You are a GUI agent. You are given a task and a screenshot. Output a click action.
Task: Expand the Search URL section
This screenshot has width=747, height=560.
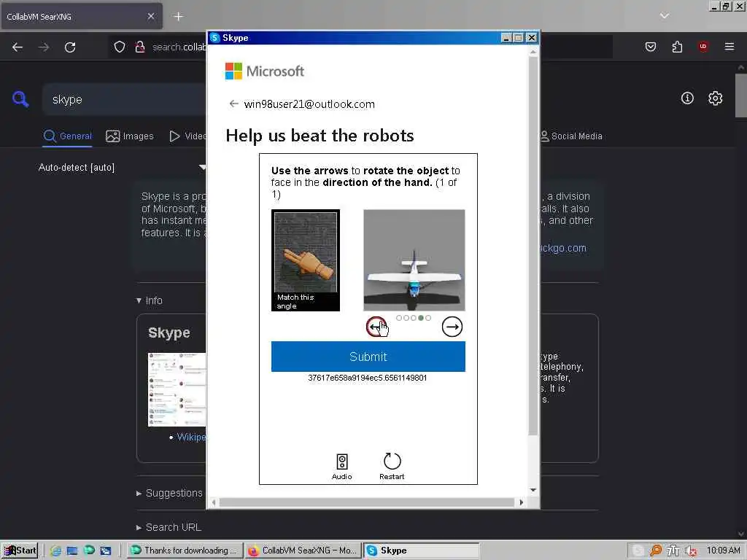click(169, 527)
